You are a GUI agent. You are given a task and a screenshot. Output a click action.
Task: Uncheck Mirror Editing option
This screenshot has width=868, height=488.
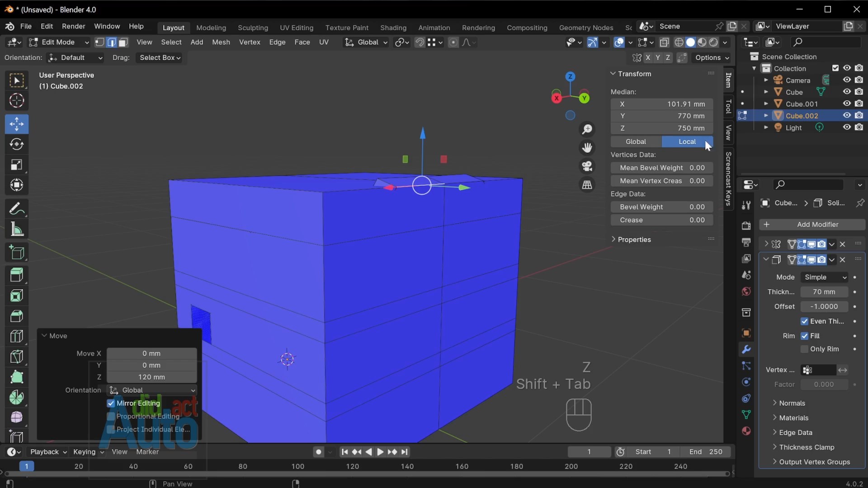[111, 403]
